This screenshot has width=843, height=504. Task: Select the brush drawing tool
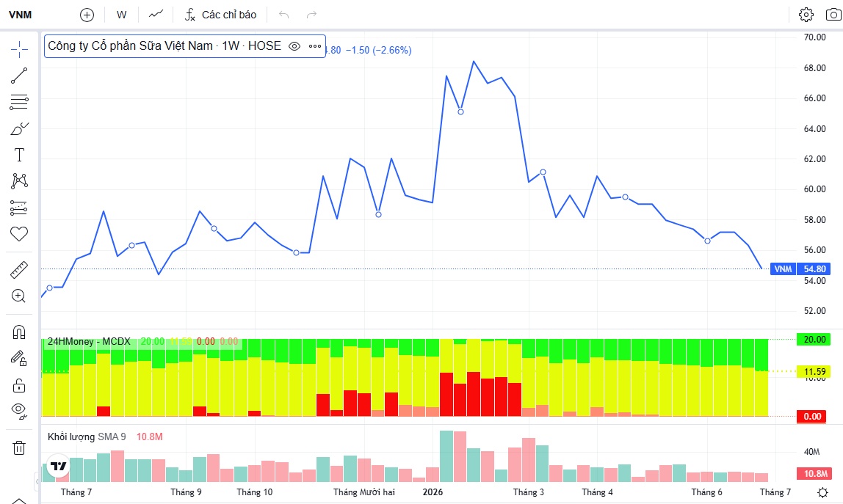19,128
